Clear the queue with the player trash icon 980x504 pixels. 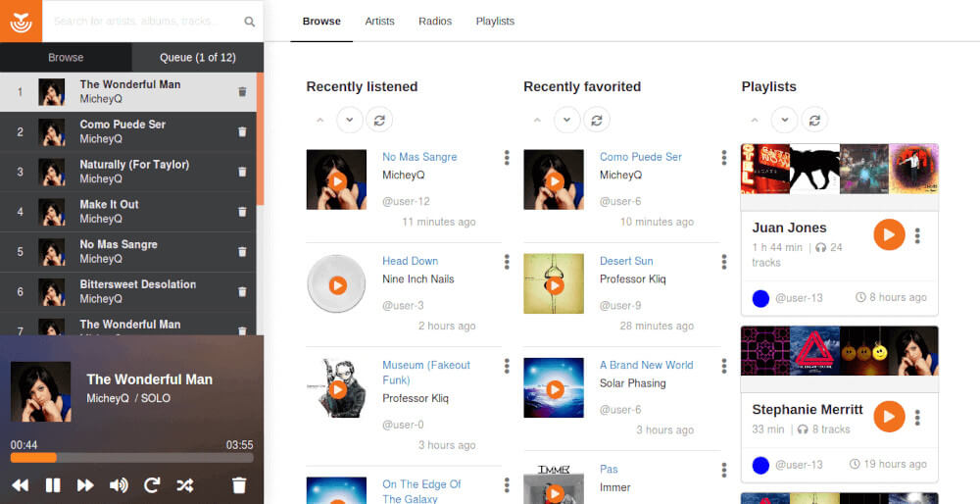[238, 485]
